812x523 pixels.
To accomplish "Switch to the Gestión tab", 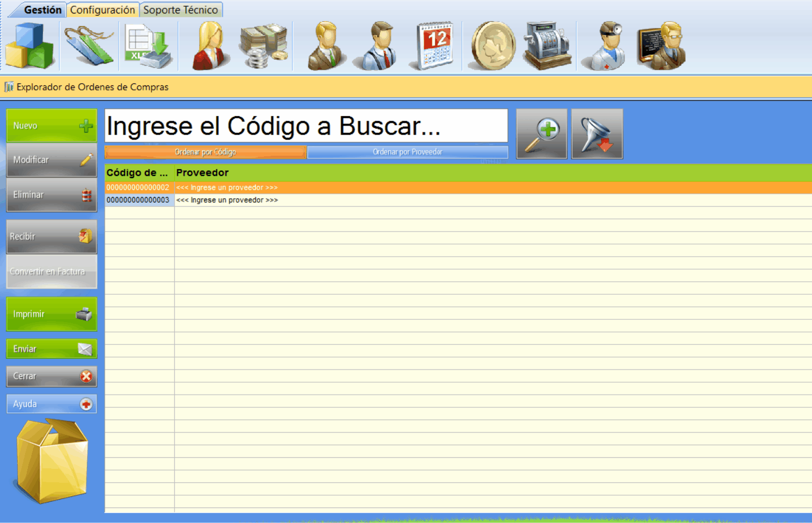I will pyautogui.click(x=42, y=10).
